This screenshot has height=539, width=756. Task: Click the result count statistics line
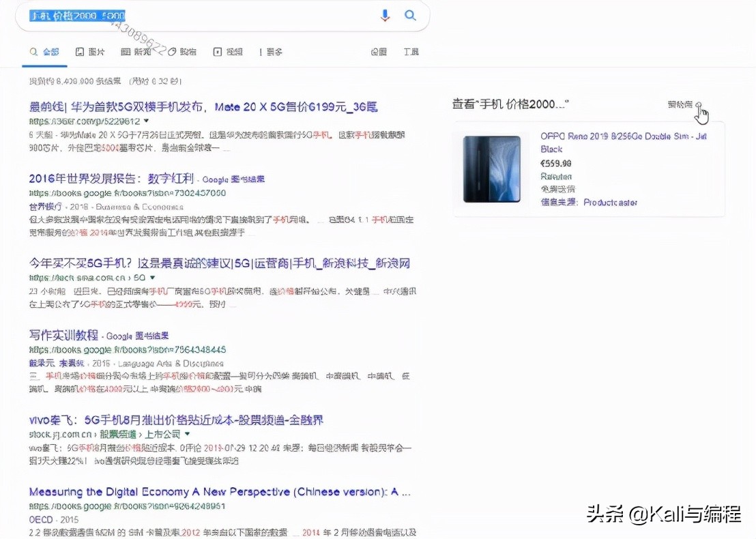(x=105, y=81)
